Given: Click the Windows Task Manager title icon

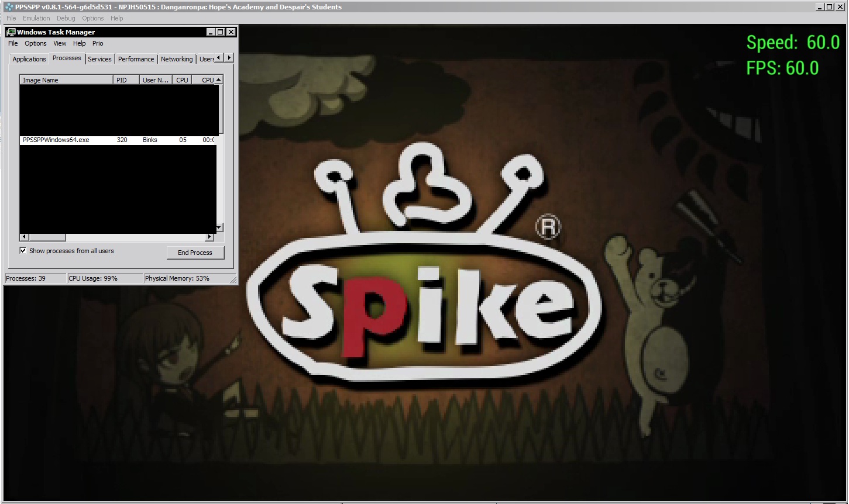Looking at the screenshot, I should click(11, 32).
